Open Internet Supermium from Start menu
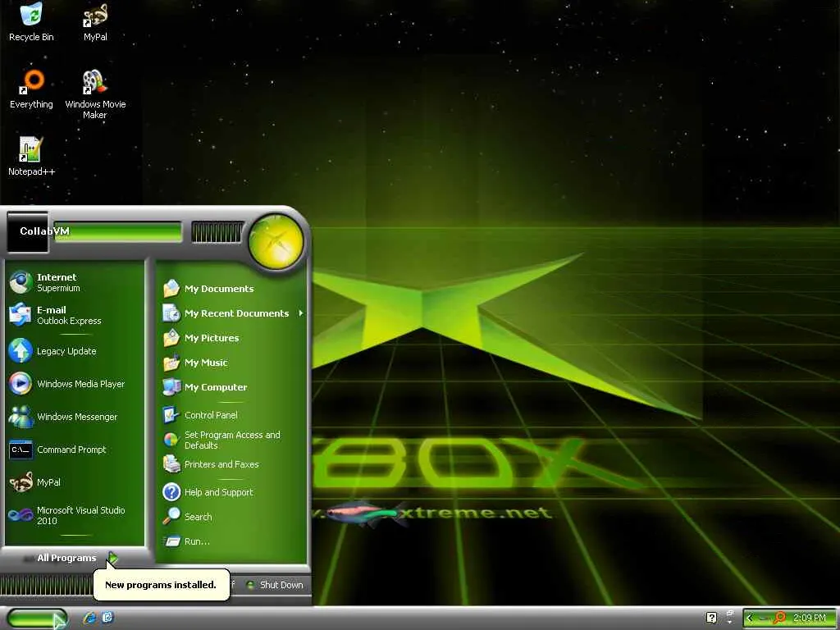840x630 pixels. [75, 282]
